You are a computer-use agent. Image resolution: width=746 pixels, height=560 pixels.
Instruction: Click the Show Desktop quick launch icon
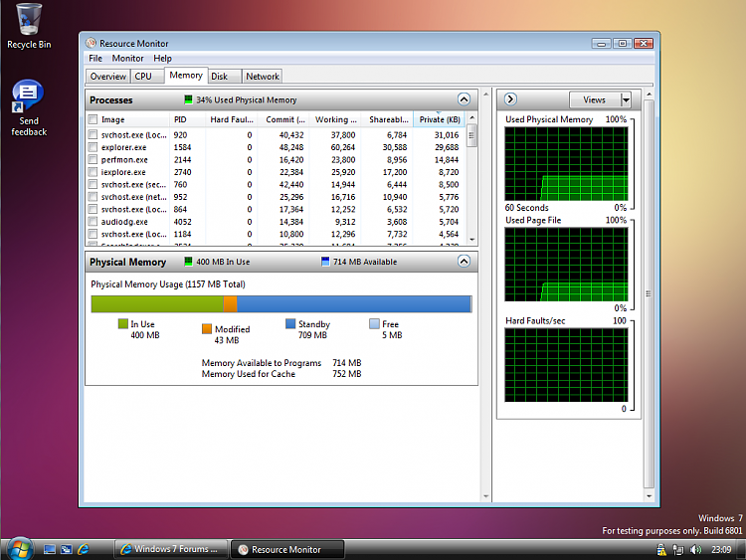pos(50,549)
